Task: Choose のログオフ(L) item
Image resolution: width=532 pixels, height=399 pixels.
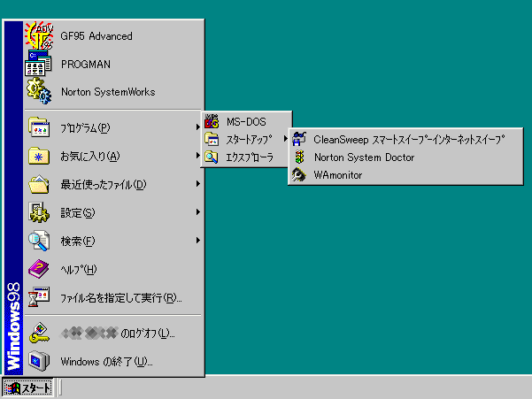Action: (x=113, y=334)
